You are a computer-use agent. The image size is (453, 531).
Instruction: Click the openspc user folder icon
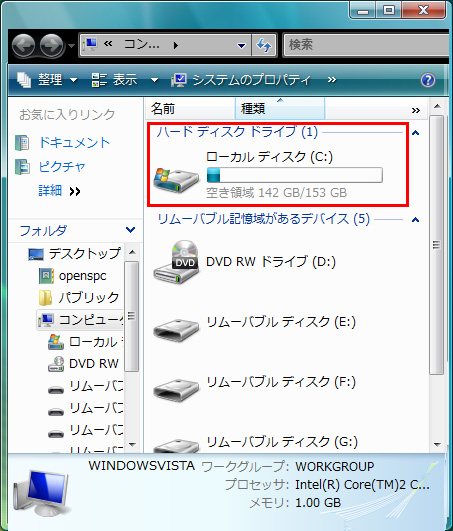pyautogui.click(x=46, y=276)
